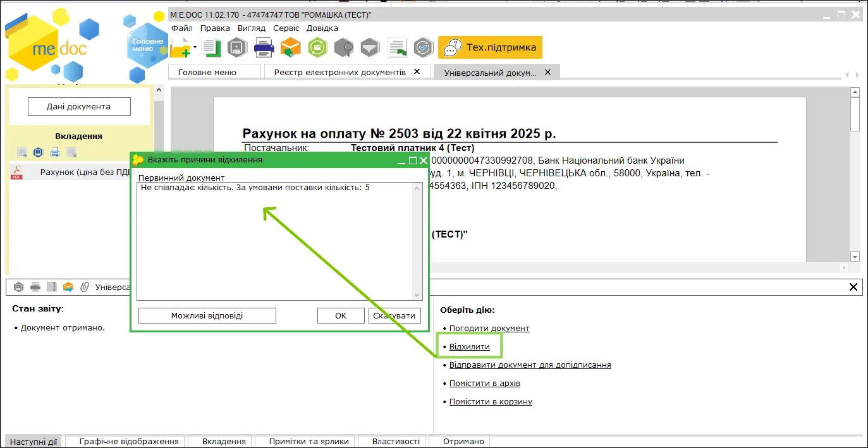Click the paperclip icon in the lower panel toolbar
Image resolution: width=868 pixels, height=448 pixels.
tap(85, 287)
